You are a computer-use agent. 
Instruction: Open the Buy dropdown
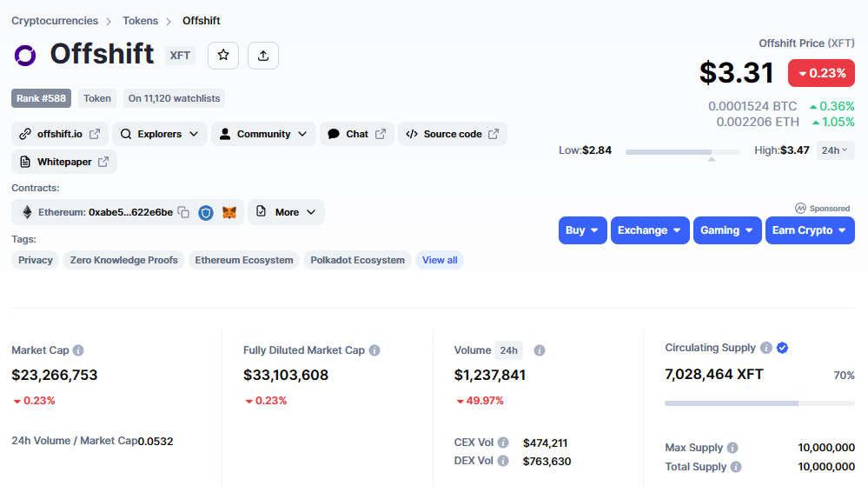click(582, 230)
